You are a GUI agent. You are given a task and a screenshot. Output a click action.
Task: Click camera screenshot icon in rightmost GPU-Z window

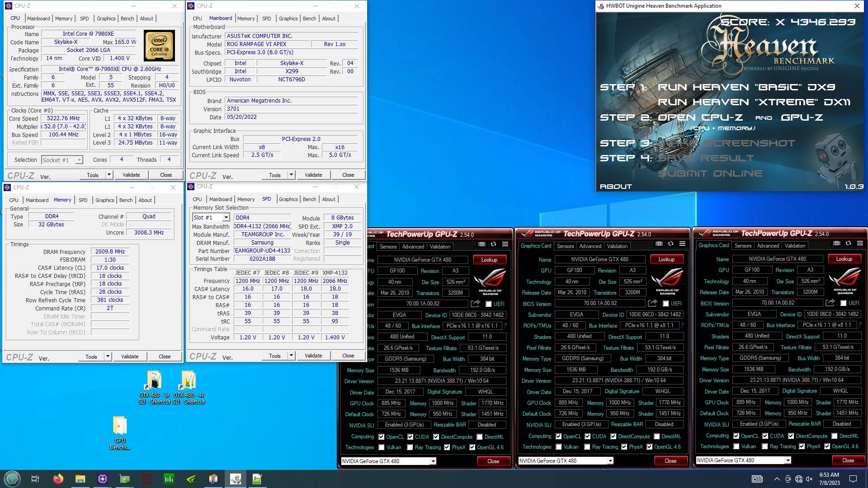point(837,244)
